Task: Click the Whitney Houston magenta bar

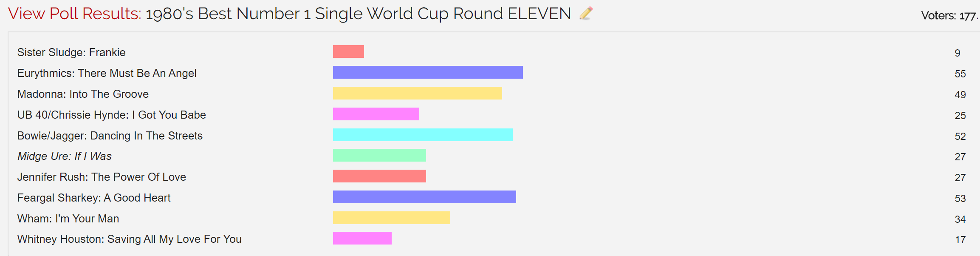Action: pyautogui.click(x=362, y=238)
